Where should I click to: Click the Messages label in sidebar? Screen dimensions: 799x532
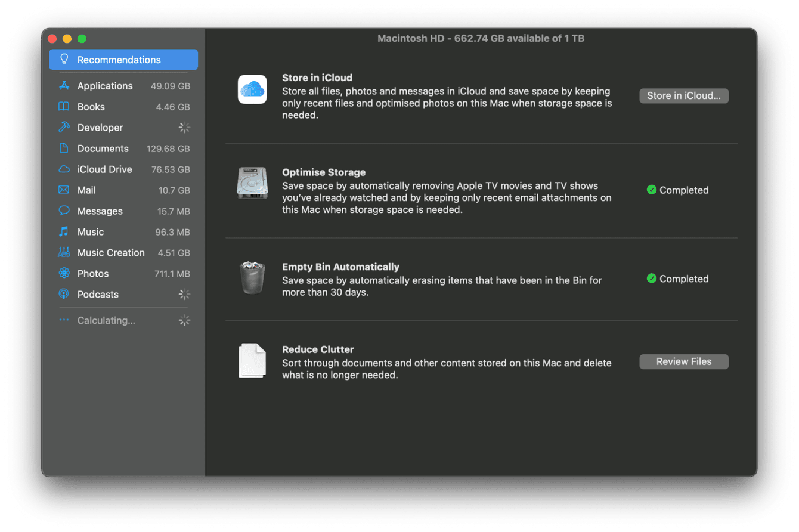(100, 211)
